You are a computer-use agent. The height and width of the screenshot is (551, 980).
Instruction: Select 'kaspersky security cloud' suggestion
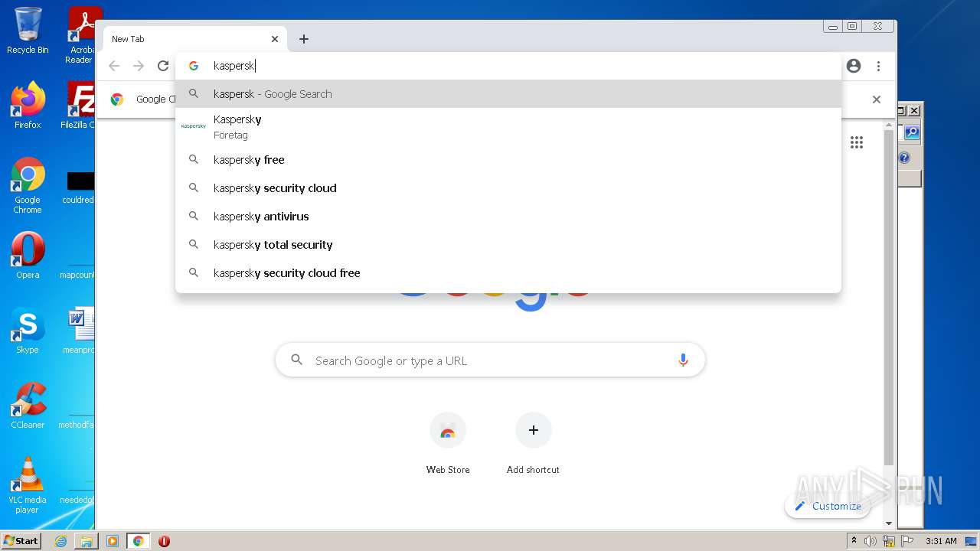[508, 188]
